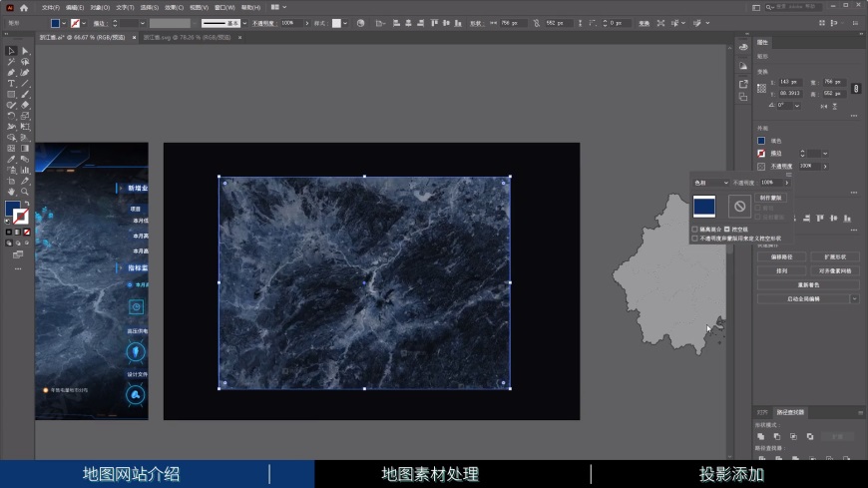The image size is (868, 488).
Task: Select the Eyedropper tool
Action: (x=11, y=159)
